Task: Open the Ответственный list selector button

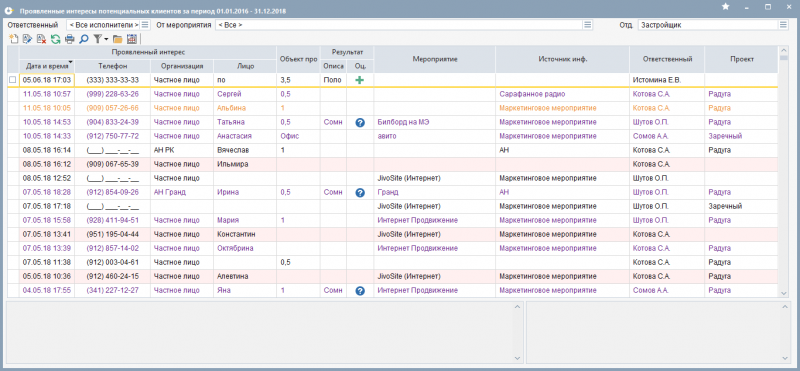Action: tap(145, 24)
